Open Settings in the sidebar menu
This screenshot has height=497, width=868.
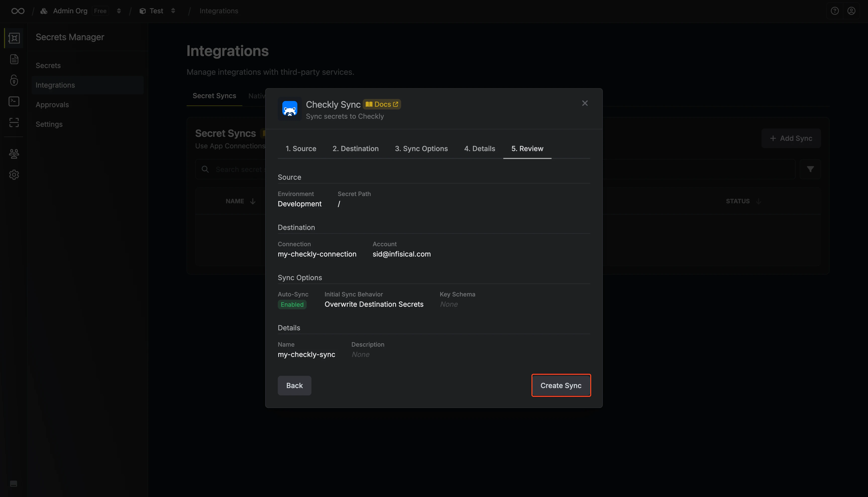click(x=87, y=124)
